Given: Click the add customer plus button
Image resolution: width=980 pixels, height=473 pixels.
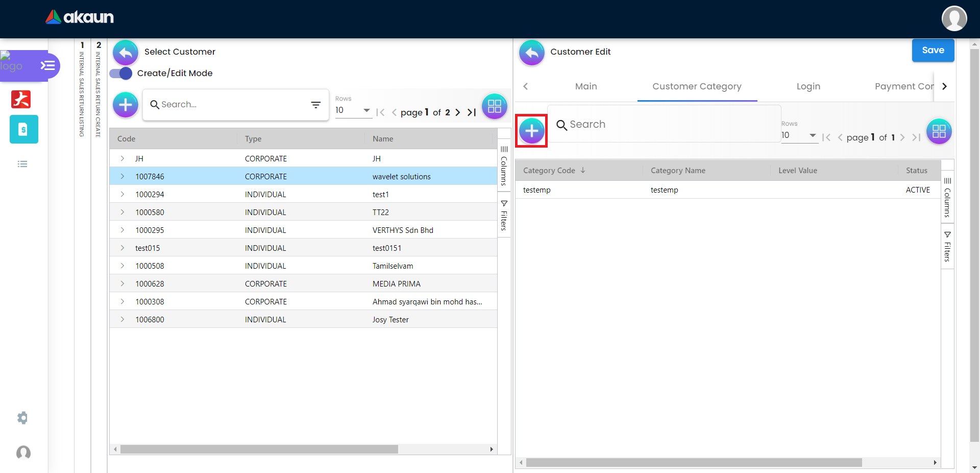Looking at the screenshot, I should 126,105.
